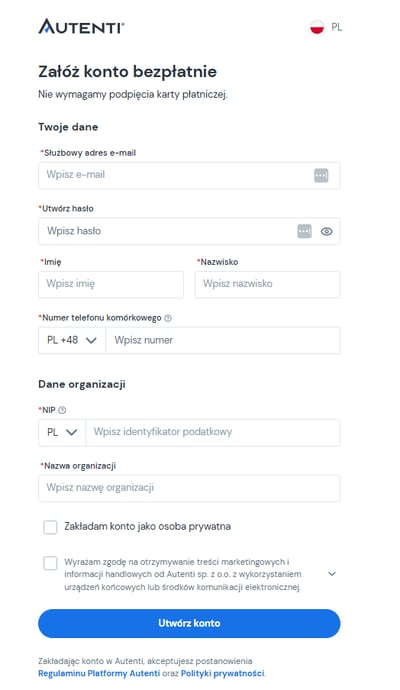Image resolution: width=400 pixels, height=690 pixels.
Task: Click the Polish flag icon
Action: click(317, 27)
